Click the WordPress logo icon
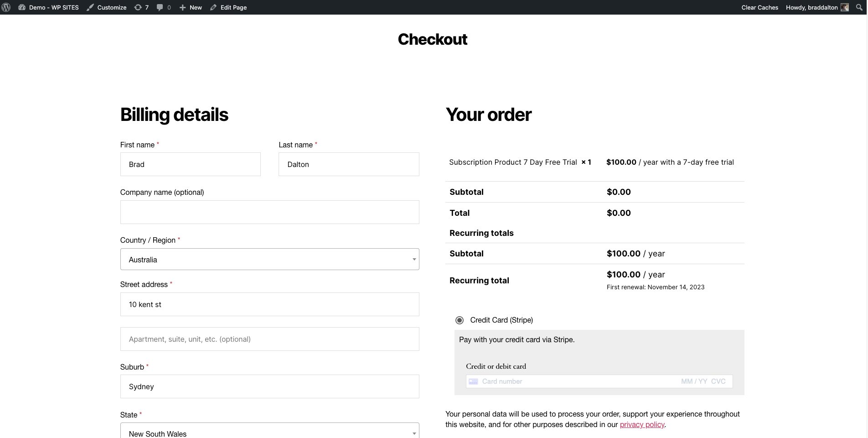 (6, 7)
